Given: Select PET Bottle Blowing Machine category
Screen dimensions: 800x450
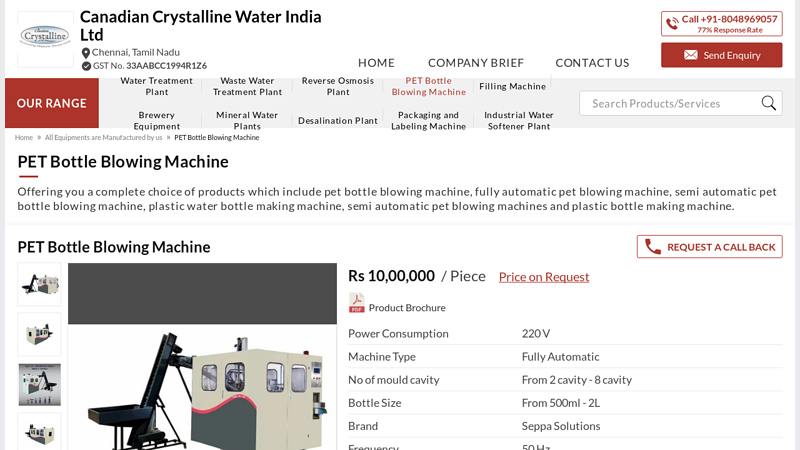Looking at the screenshot, I should 429,86.
